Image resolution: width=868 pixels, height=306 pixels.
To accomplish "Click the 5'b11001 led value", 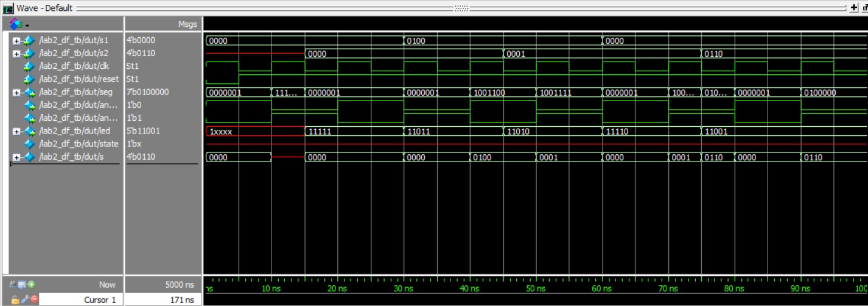I will tap(144, 130).
